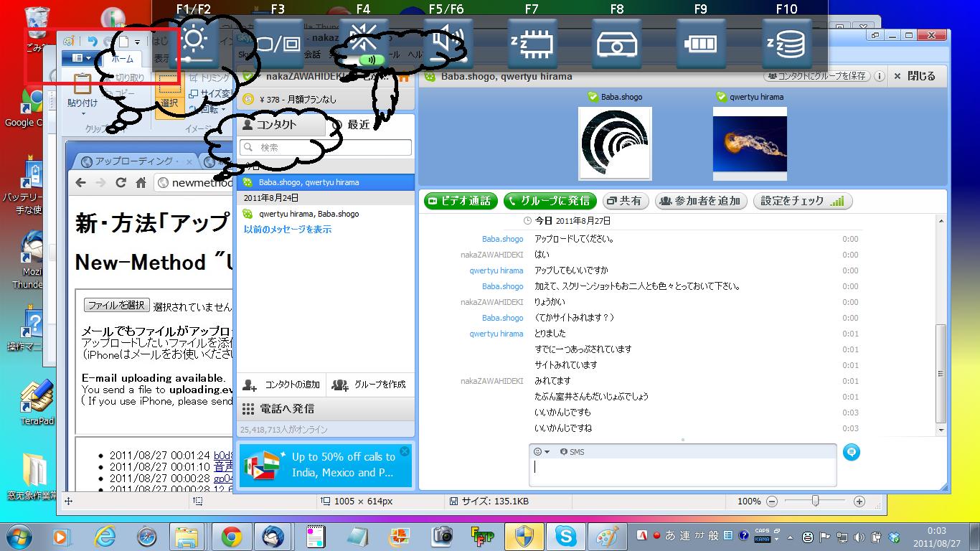Click the Windows Start button
This screenshot has height=551, width=980.
[19, 536]
